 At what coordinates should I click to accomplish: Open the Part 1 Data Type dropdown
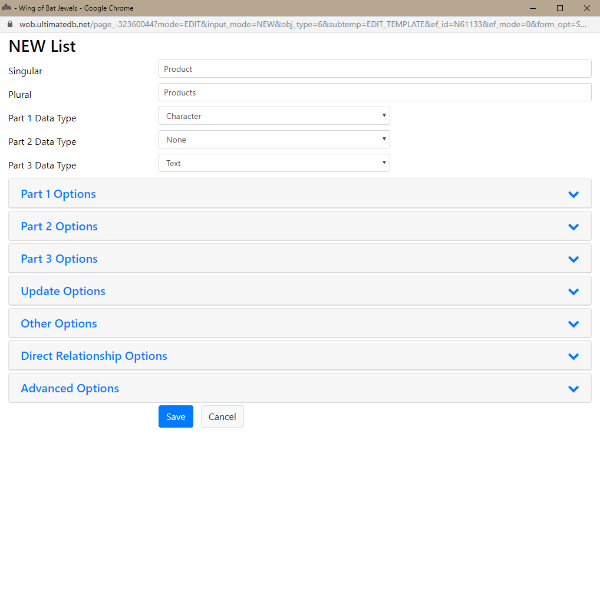pyautogui.click(x=274, y=116)
